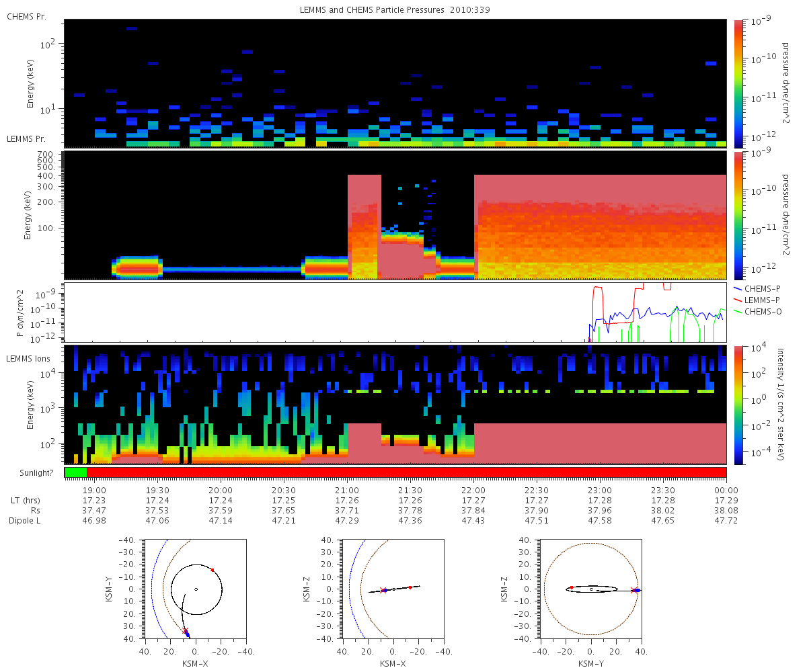
Task: Click the LEMMS pressure color bar
Action: click(x=738, y=215)
